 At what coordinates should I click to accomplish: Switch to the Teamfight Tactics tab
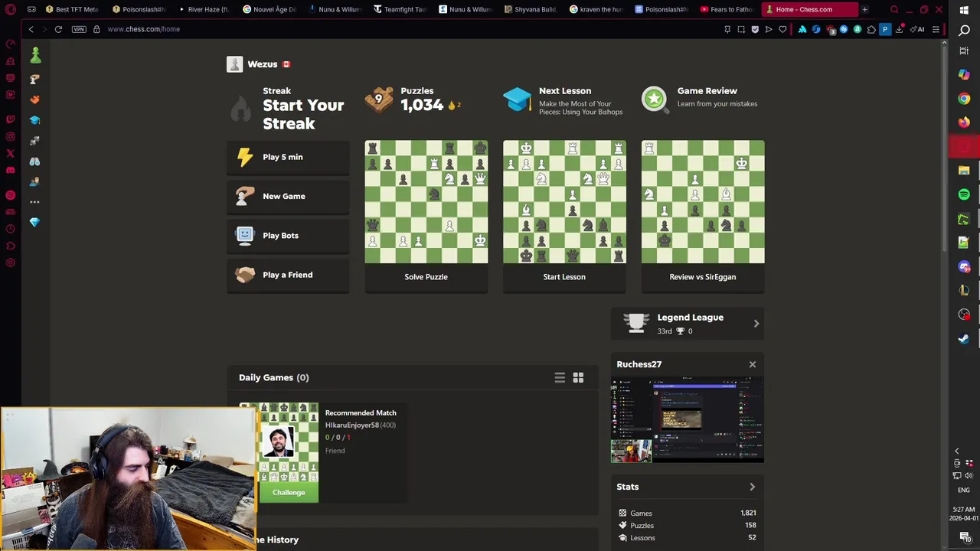tap(400, 9)
